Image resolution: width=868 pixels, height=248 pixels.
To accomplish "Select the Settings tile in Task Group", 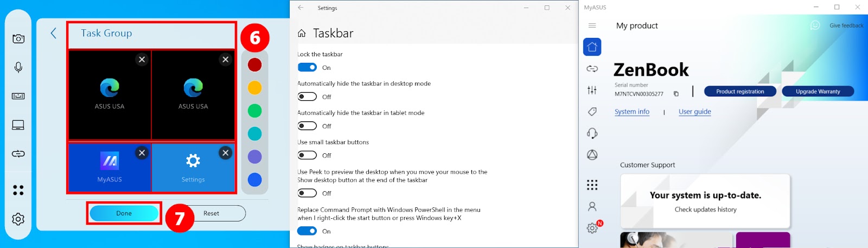I will tap(193, 167).
